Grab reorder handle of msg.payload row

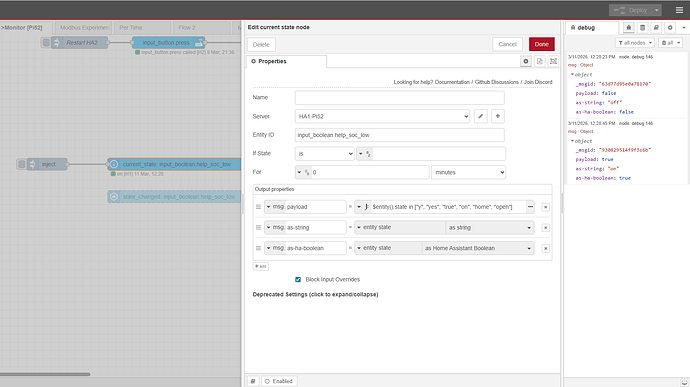point(258,207)
